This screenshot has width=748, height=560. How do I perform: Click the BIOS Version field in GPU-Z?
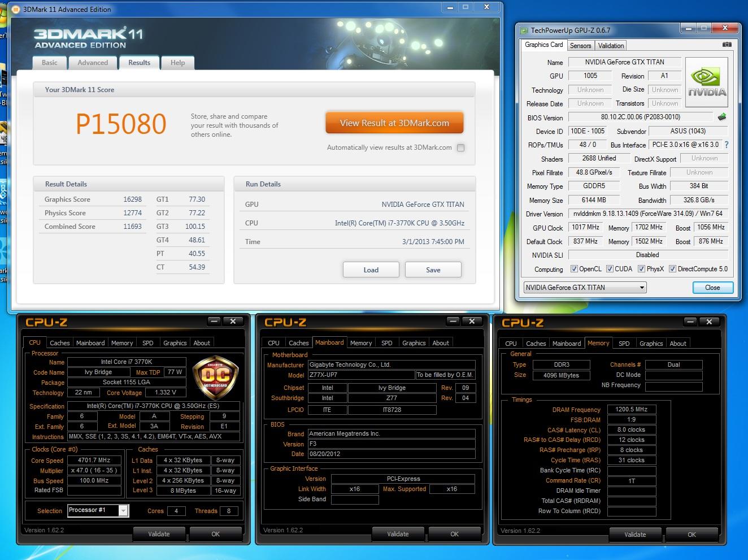(x=641, y=117)
